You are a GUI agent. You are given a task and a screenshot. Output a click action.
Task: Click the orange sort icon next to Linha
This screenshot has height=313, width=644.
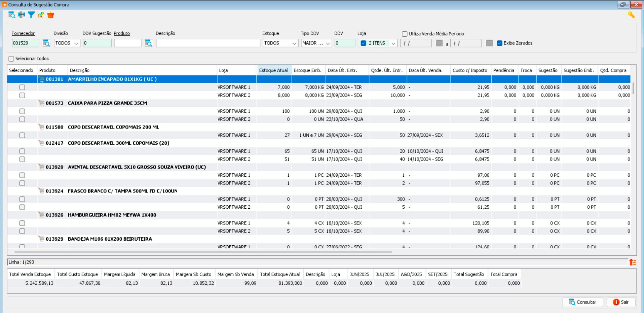[x=633, y=262]
